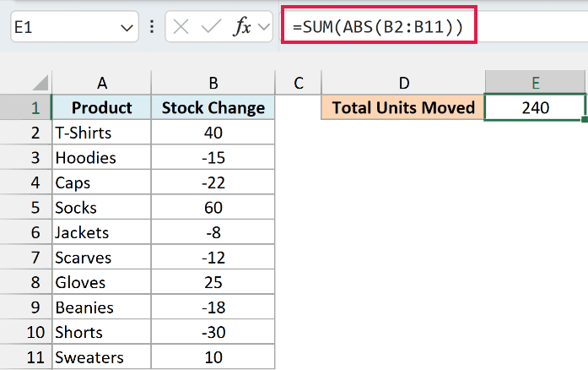Image resolution: width=588 pixels, height=370 pixels.
Task: Click the stock value -12 cell
Action: tap(213, 258)
